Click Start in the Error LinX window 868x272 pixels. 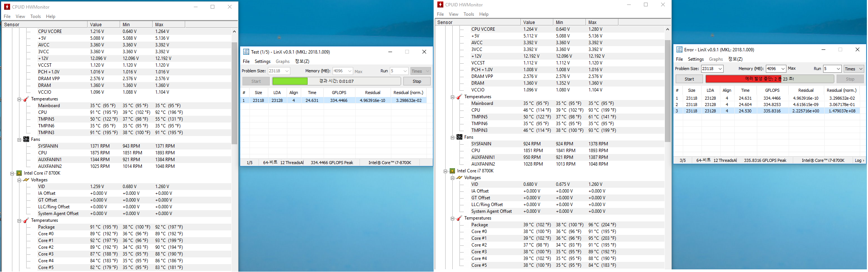pos(689,79)
